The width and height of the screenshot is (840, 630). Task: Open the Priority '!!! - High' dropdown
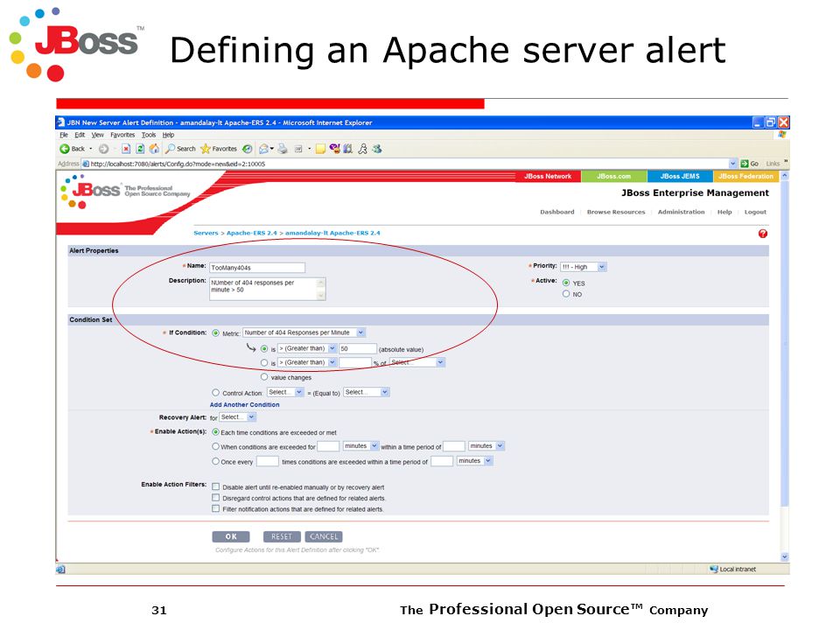pyautogui.click(x=583, y=267)
